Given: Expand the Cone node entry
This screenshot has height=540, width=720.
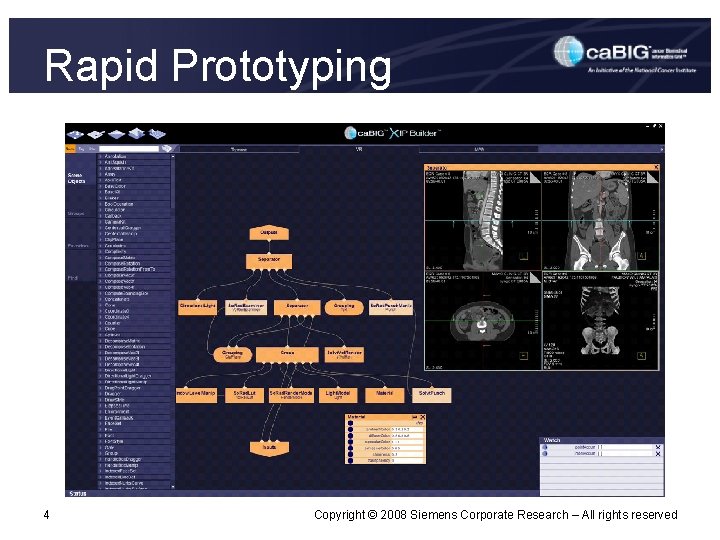Looking at the screenshot, I should pyautogui.click(x=101, y=305).
